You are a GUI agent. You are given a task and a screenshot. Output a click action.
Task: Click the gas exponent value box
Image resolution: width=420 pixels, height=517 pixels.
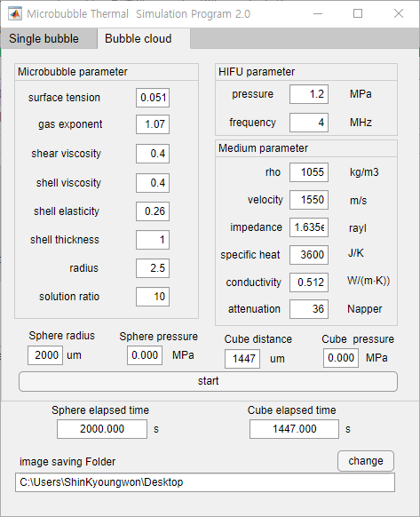tap(153, 124)
